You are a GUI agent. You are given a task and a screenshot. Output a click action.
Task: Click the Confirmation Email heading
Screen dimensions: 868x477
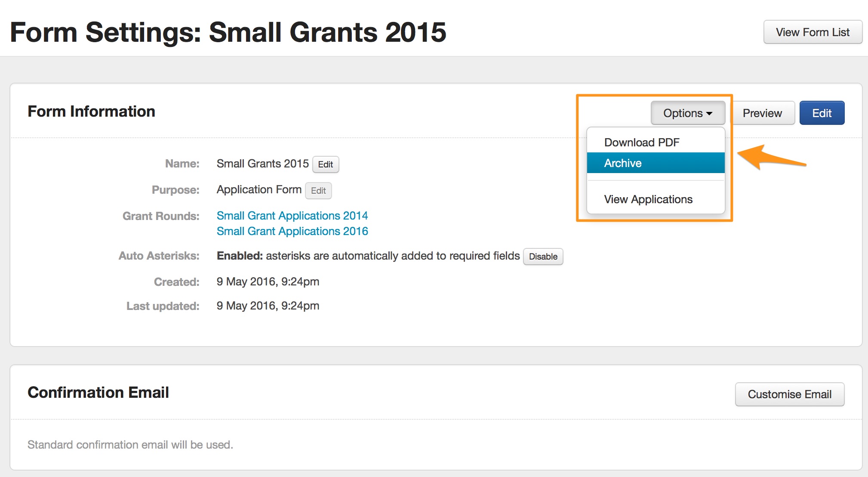pos(98,393)
